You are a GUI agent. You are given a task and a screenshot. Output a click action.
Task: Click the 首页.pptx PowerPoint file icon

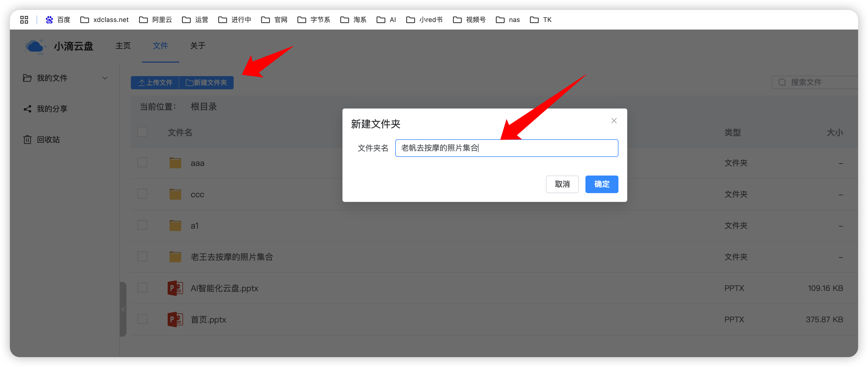click(175, 320)
